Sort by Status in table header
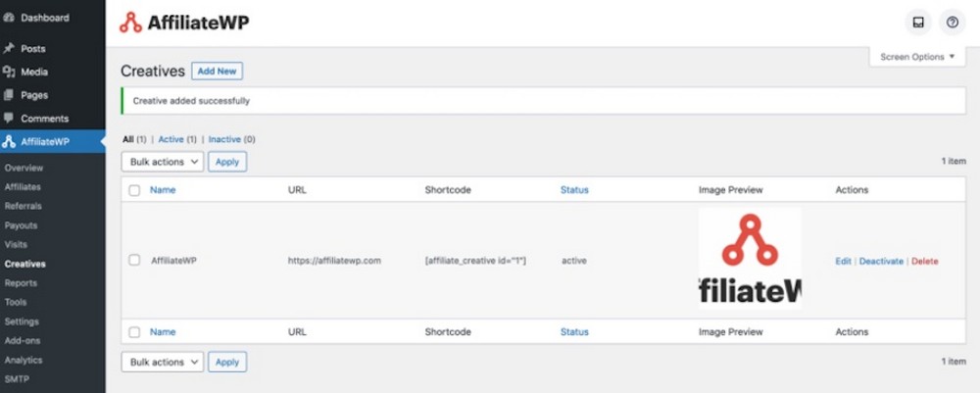The width and height of the screenshot is (980, 393). tap(574, 190)
